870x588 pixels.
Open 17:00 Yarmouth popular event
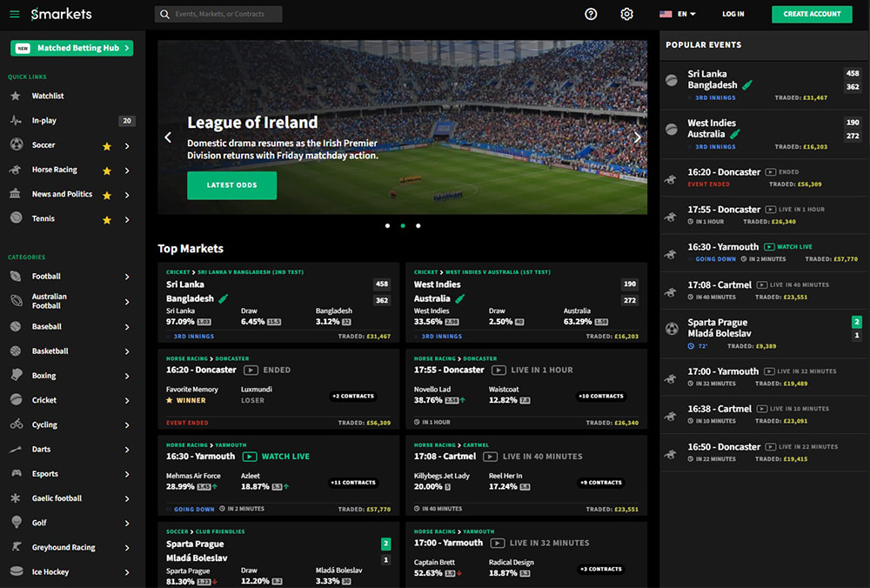tap(765, 377)
